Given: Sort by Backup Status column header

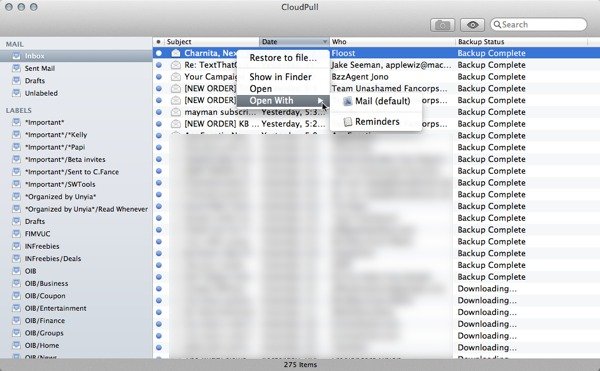Looking at the screenshot, I should click(x=521, y=42).
